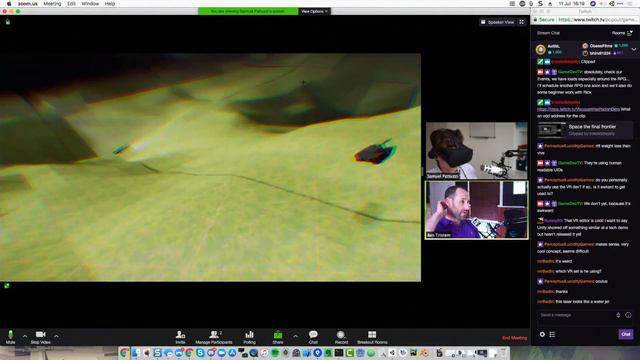The width and height of the screenshot is (640, 360).
Task: Switch to Speaker View
Action: 498,22
